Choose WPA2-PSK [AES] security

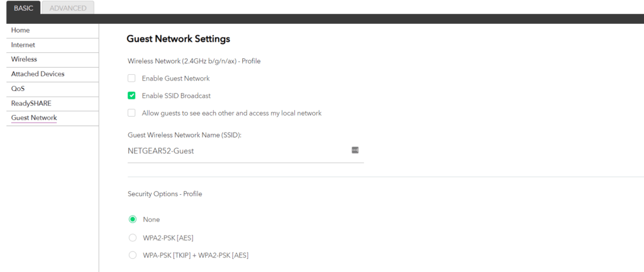[132, 237]
